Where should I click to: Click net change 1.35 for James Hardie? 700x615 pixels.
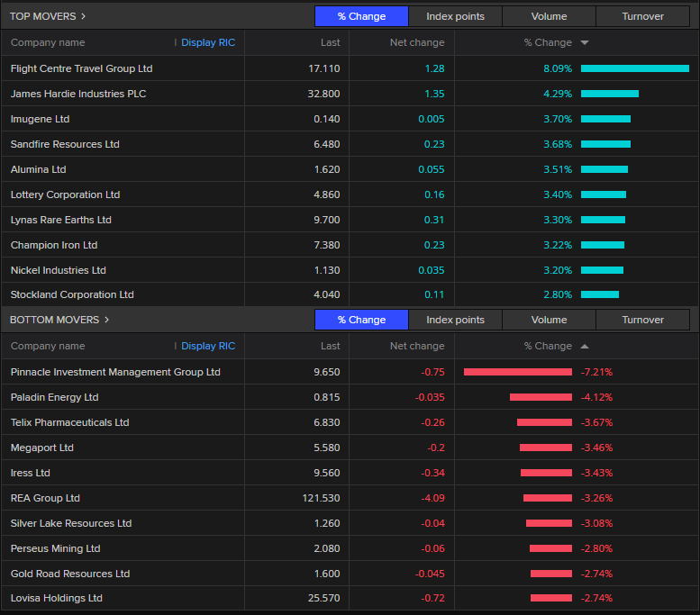(435, 94)
